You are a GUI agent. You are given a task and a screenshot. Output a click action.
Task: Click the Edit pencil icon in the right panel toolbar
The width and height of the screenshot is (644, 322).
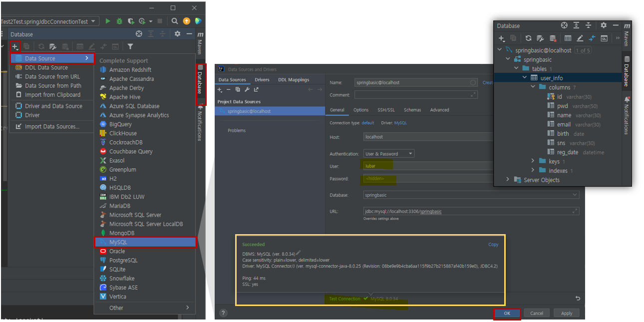[580, 38]
